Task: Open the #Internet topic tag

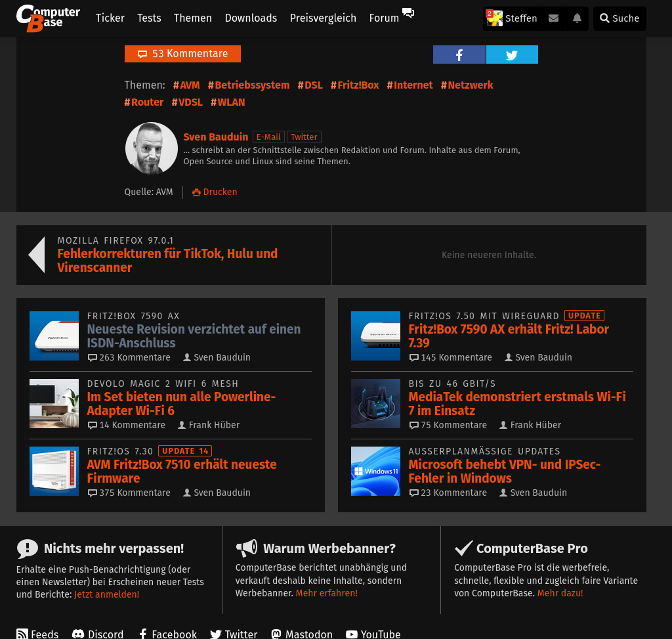Action: [x=409, y=85]
